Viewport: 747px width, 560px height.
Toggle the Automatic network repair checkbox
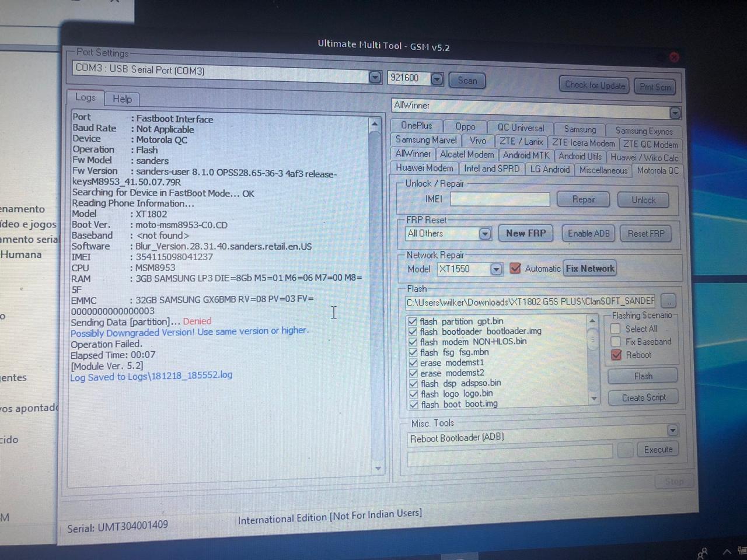(x=515, y=268)
